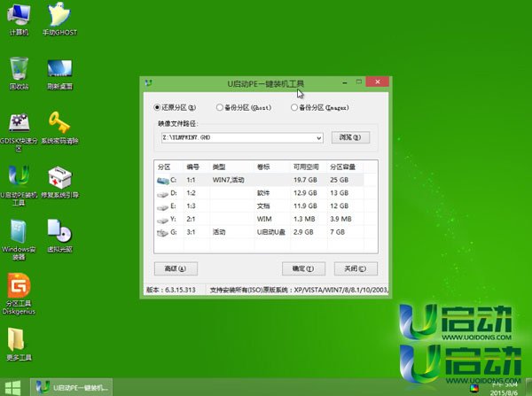532x396 pixels.
Task: Click the 分区 column header
Action: coord(164,167)
